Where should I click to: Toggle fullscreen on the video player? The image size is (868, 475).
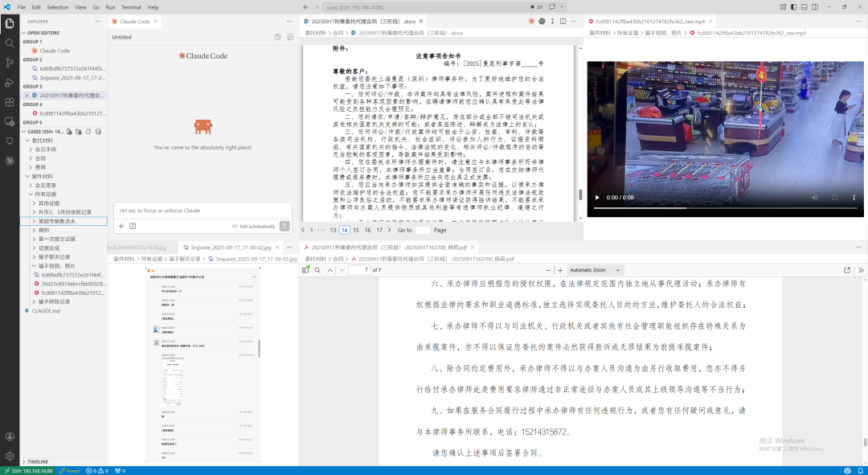834,197
